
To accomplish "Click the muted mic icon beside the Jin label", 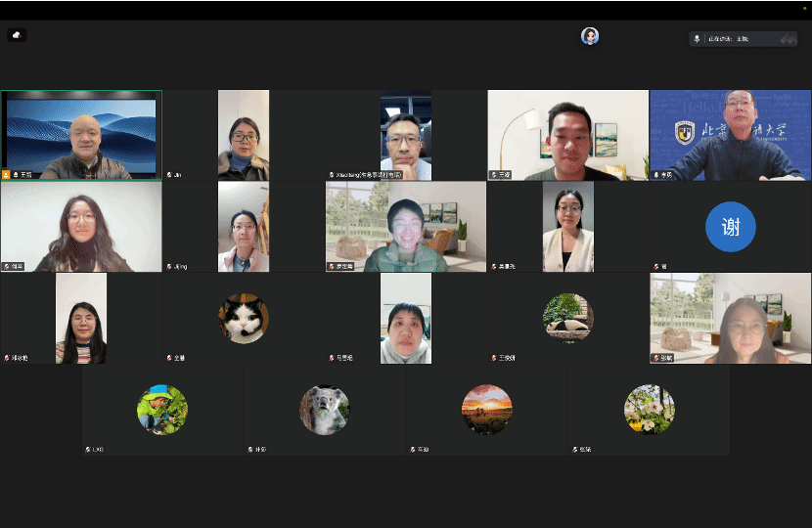I will pyautogui.click(x=169, y=175).
